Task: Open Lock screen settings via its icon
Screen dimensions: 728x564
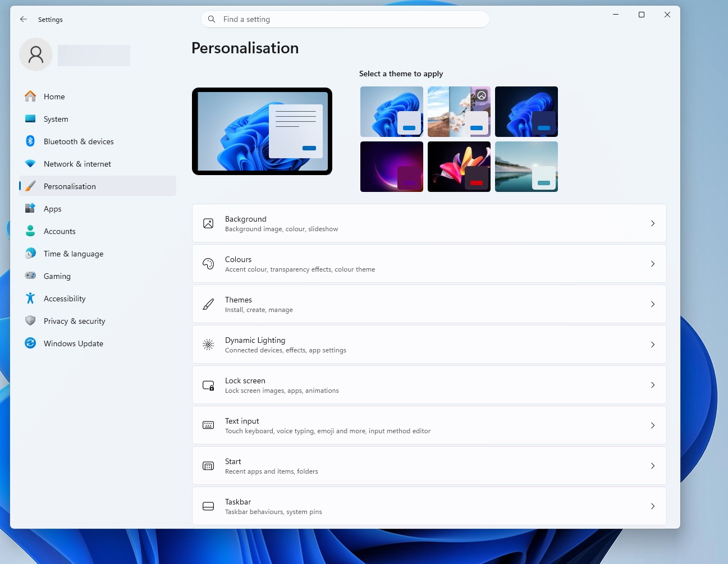Action: 208,385
